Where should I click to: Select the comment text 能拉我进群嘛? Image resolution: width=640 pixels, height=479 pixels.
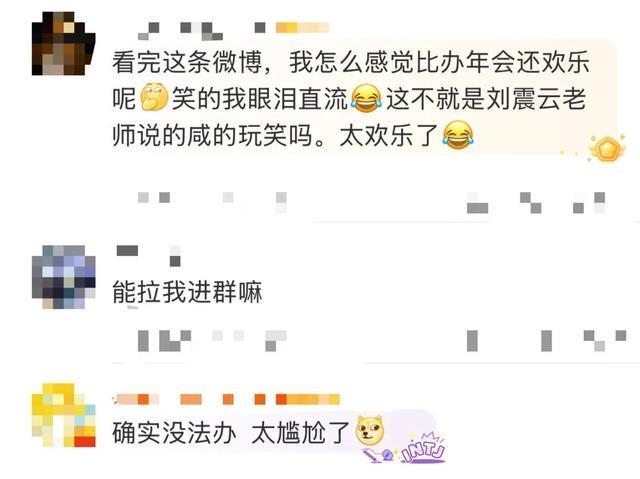(x=187, y=292)
